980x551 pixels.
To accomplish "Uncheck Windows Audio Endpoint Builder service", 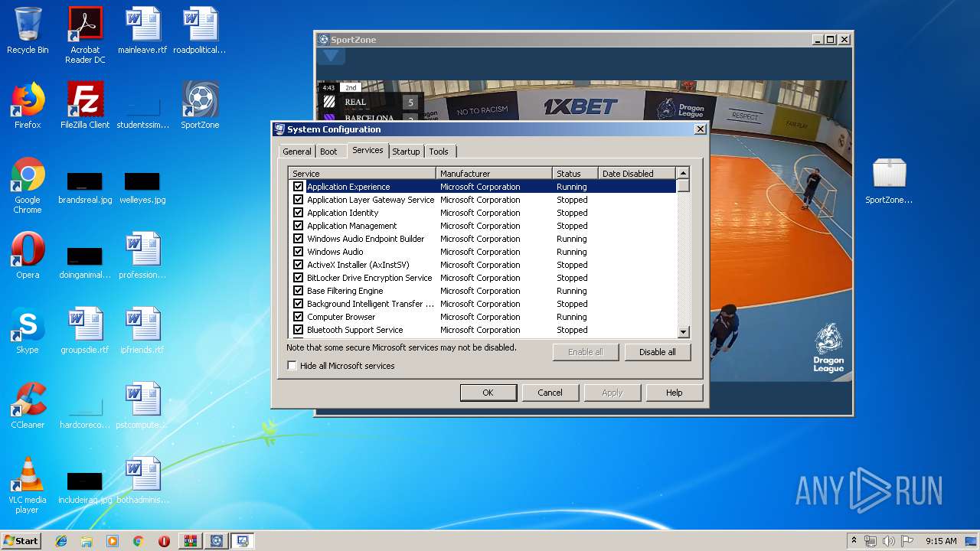I will click(x=299, y=239).
